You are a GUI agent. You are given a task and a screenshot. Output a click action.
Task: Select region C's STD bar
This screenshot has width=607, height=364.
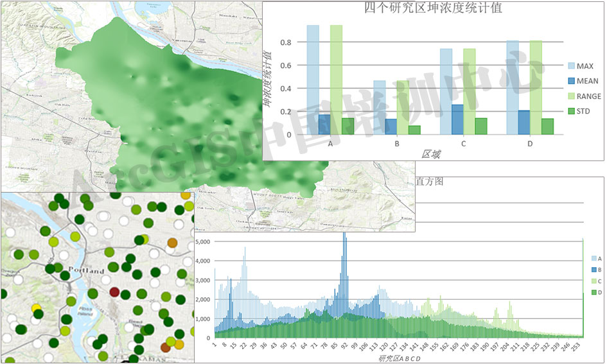(481, 126)
